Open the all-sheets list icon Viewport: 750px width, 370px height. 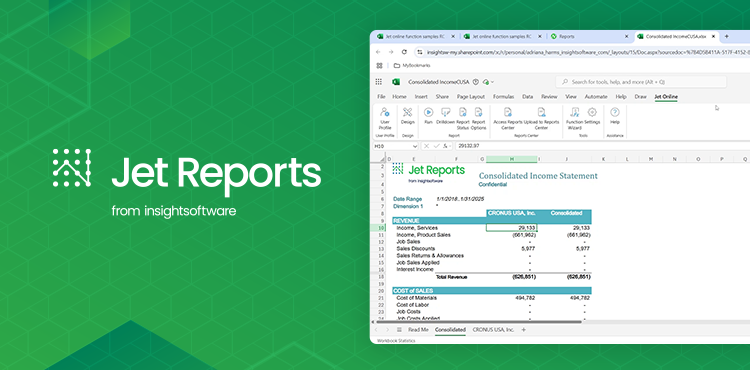click(x=399, y=330)
